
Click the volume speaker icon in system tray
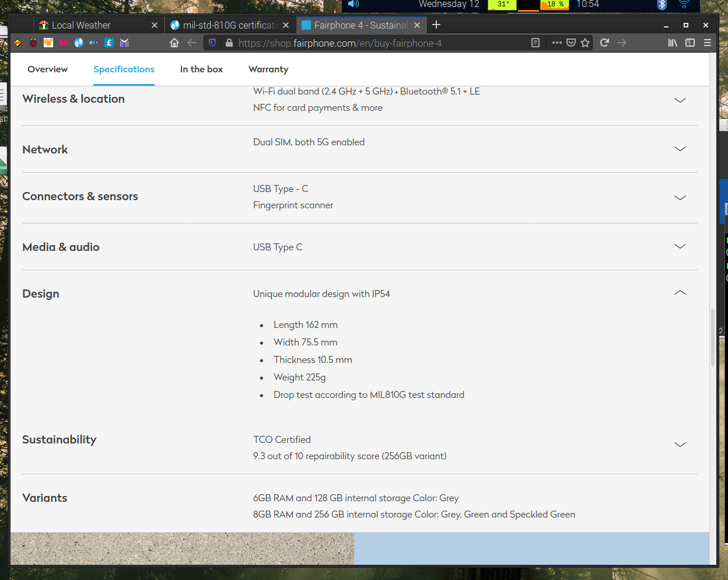coord(353,4)
